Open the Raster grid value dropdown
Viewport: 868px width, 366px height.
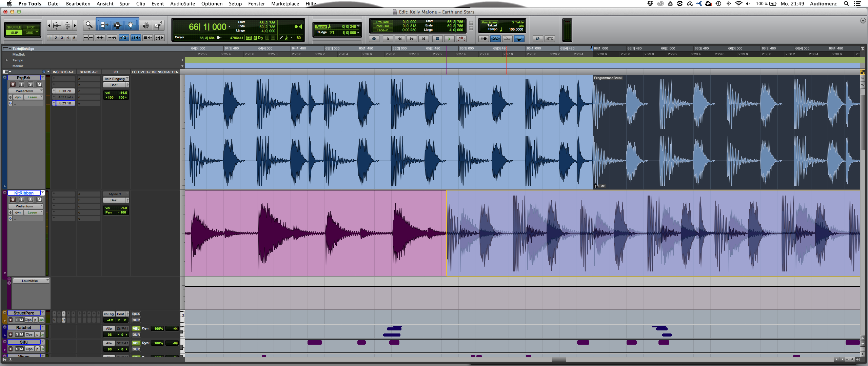(x=358, y=26)
